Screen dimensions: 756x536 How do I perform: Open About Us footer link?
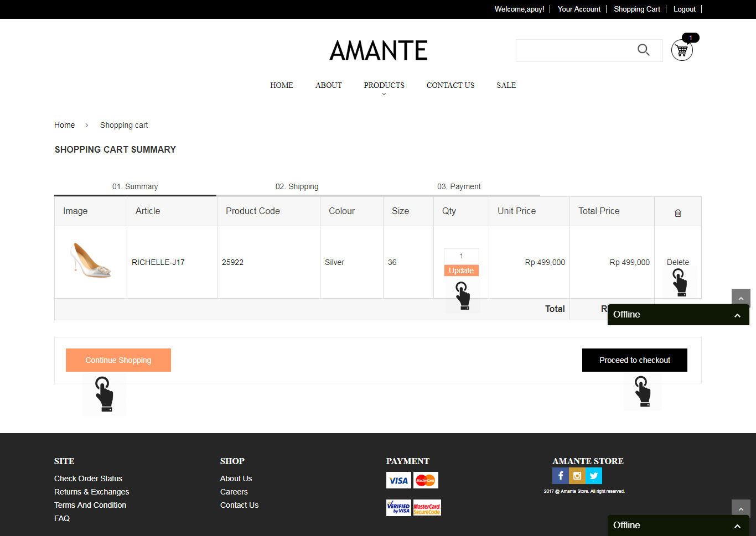click(236, 478)
